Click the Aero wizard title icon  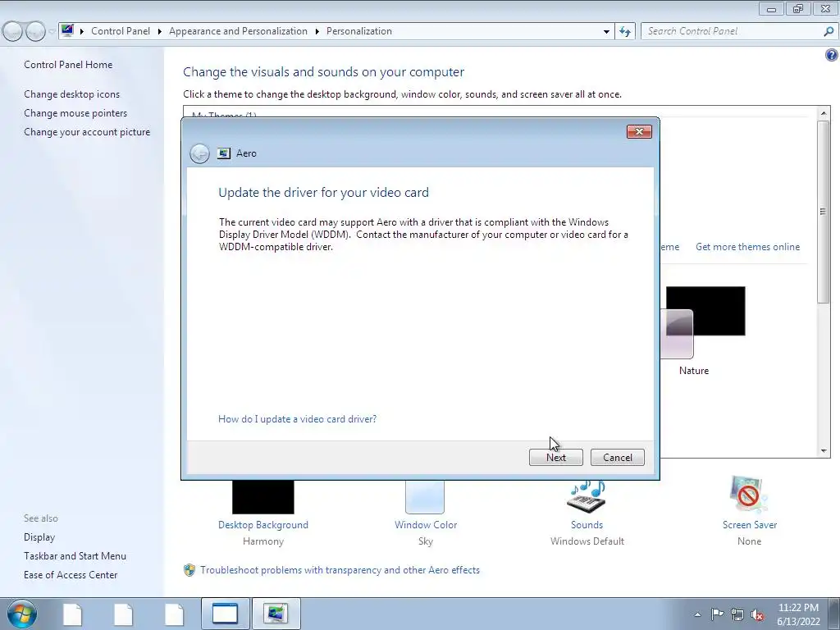click(x=223, y=153)
